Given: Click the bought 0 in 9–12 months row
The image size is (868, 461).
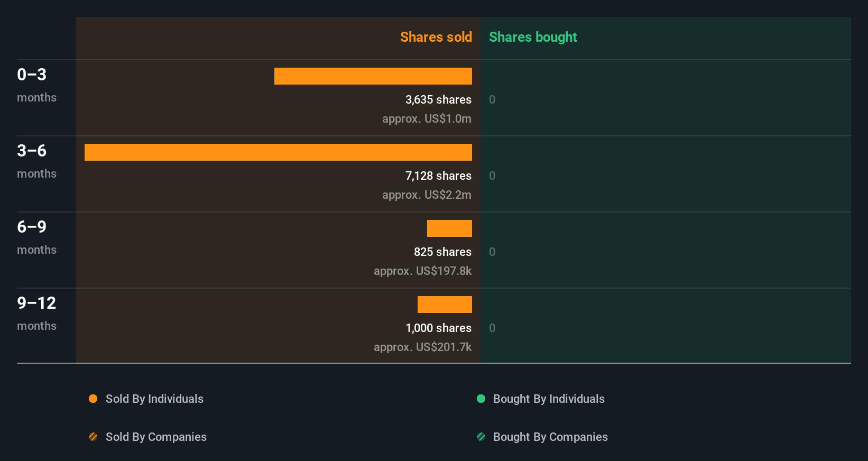Looking at the screenshot, I should coord(492,328).
